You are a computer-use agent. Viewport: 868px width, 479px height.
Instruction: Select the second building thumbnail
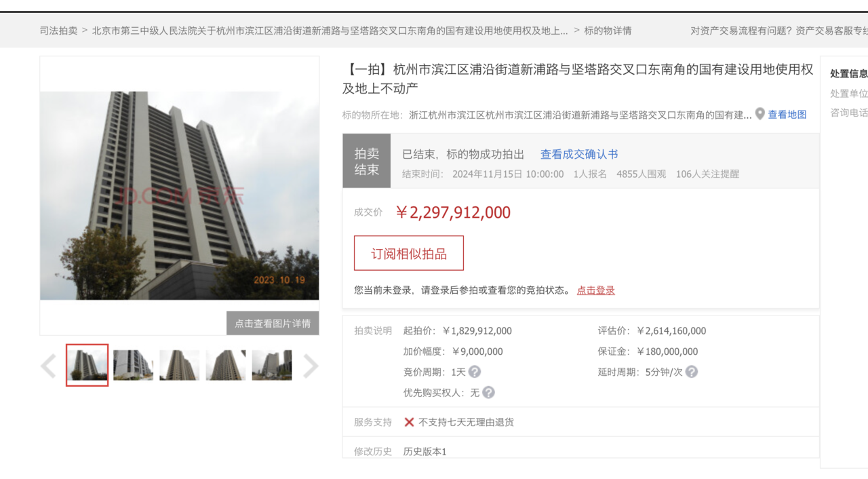tap(133, 365)
